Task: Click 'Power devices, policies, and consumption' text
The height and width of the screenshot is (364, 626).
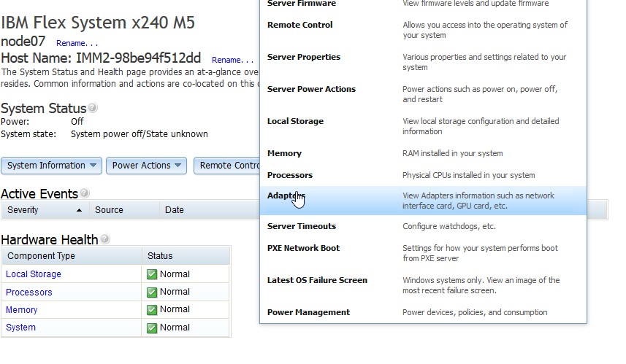Action: 475,312
